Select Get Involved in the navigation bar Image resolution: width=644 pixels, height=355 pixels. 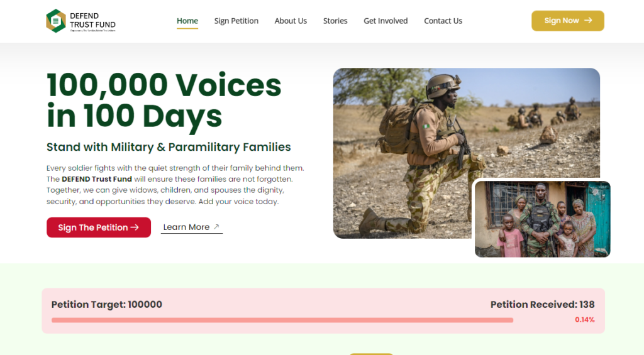point(386,21)
